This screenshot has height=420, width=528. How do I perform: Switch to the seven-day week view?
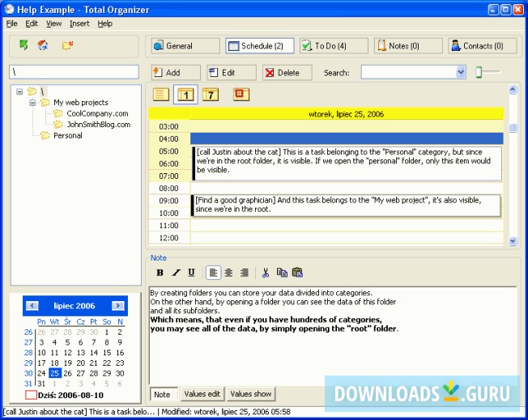pyautogui.click(x=210, y=95)
